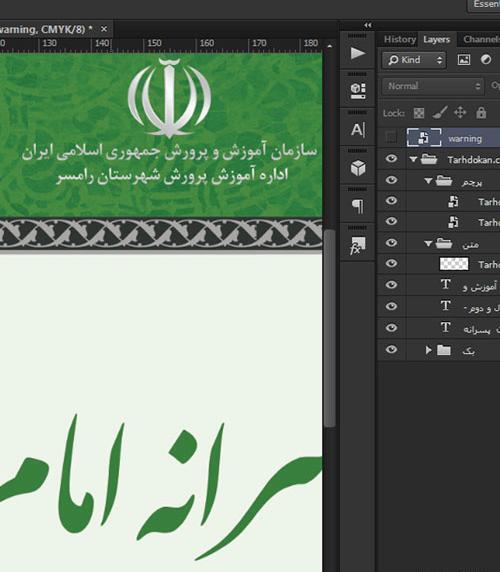This screenshot has height=572, width=500.
Task: Select the warning, CMYK/8 document tab
Action: (x=46, y=29)
